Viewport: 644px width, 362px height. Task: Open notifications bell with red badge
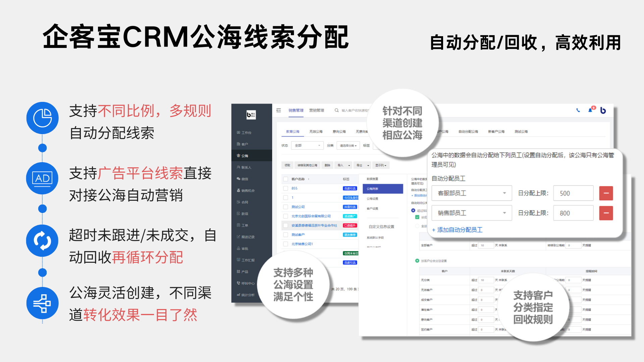590,110
